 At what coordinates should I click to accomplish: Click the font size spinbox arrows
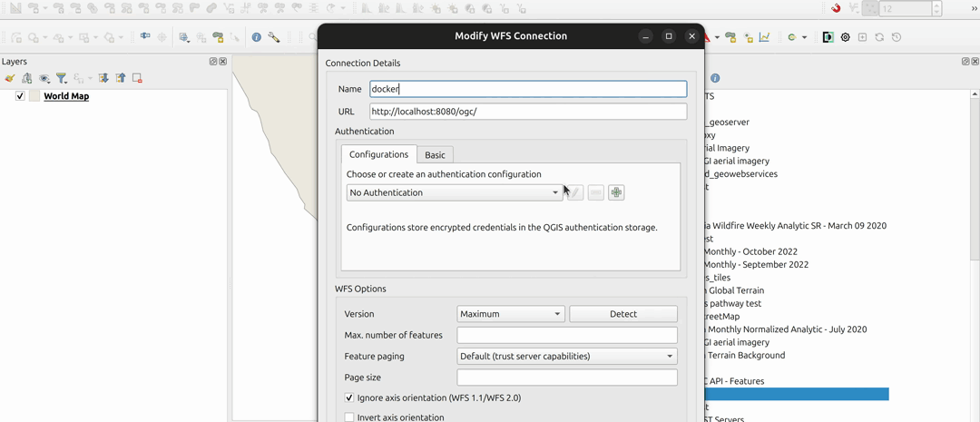click(x=936, y=8)
